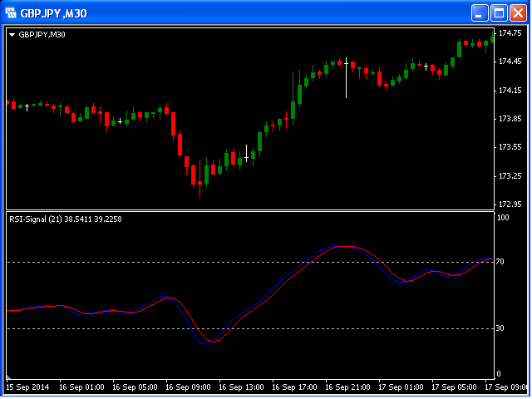Click the 15 Sep 2014 date label

click(x=28, y=387)
